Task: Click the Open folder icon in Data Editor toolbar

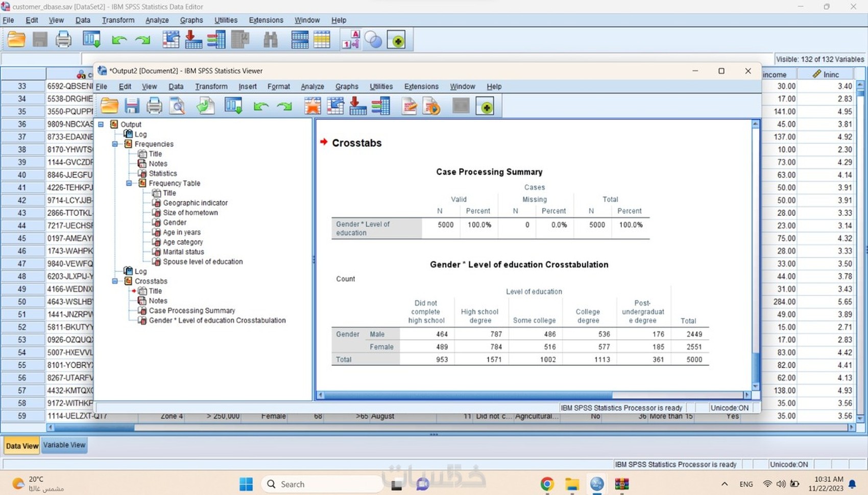Action: pos(16,40)
